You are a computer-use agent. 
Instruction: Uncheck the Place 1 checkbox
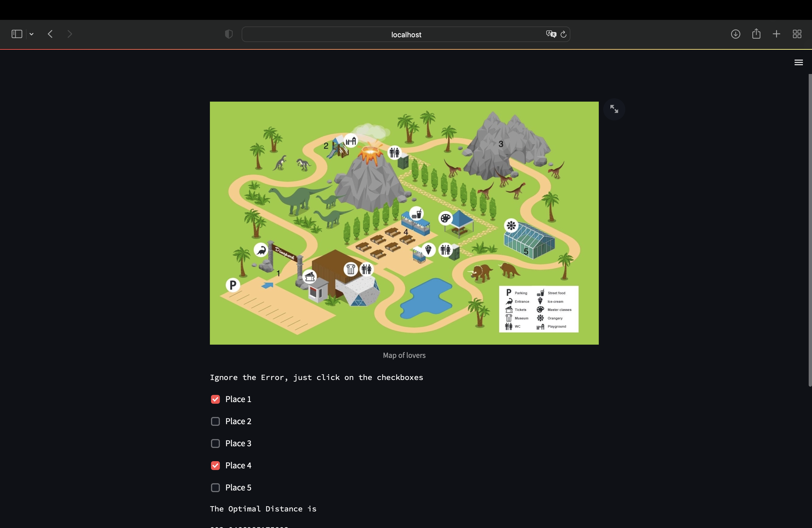215,399
